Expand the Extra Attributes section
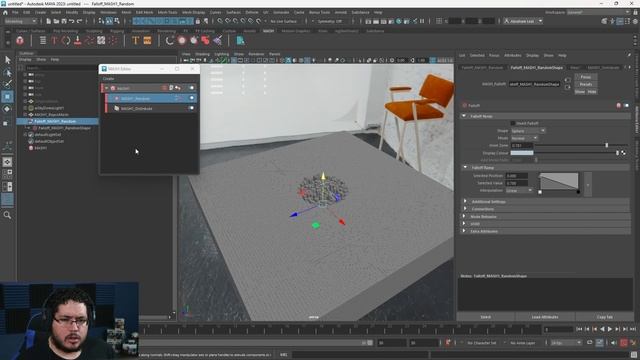The height and width of the screenshot is (360, 640). 465,231
